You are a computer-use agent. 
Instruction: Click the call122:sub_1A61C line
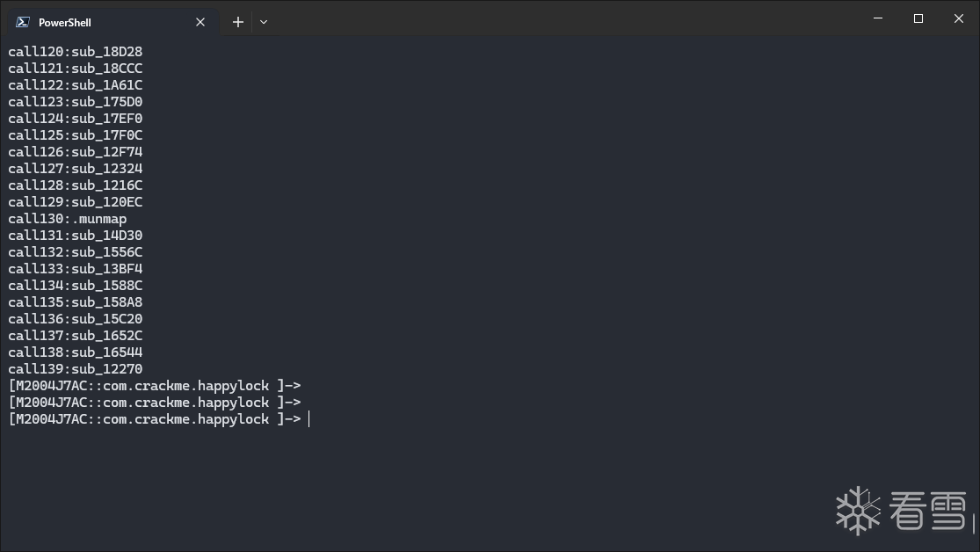76,85
